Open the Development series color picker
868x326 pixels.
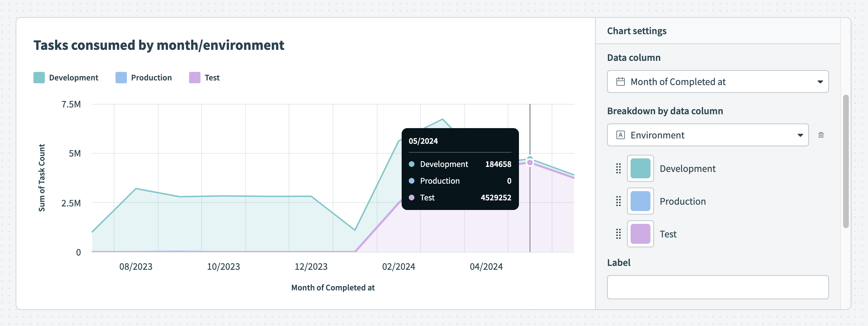[x=640, y=168]
